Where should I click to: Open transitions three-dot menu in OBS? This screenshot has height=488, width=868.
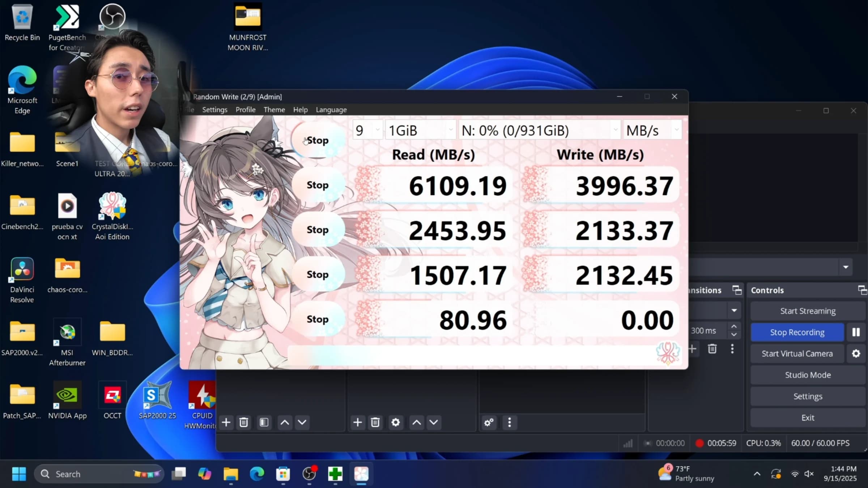[x=732, y=349]
